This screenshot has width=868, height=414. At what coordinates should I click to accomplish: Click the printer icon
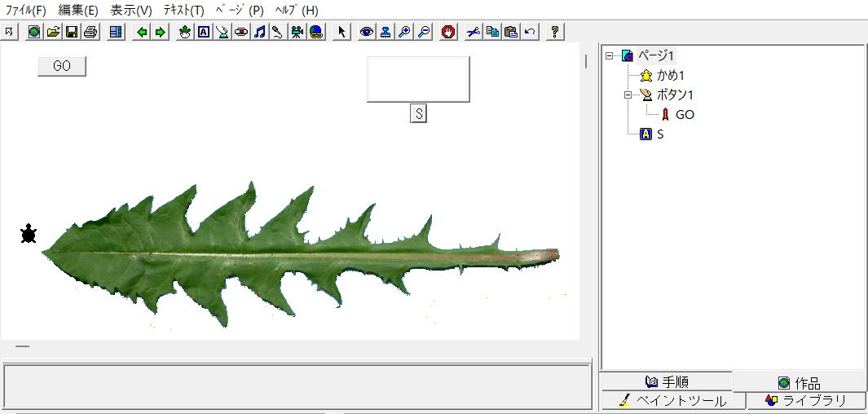pyautogui.click(x=90, y=32)
